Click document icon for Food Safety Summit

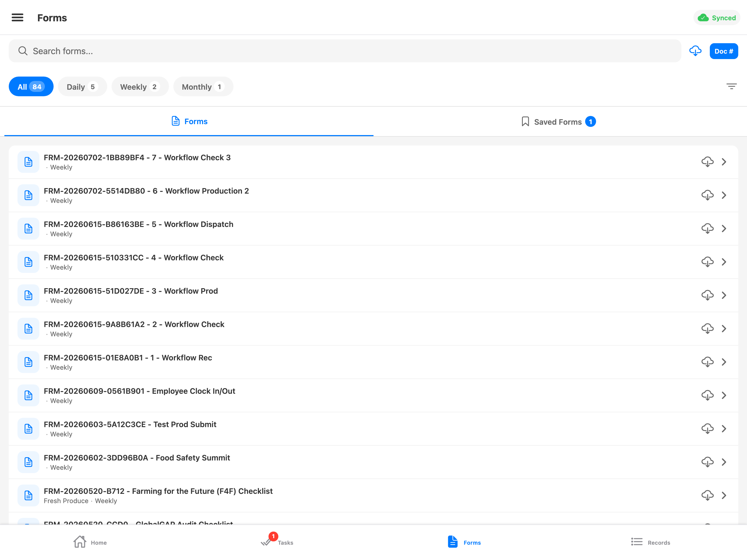click(x=28, y=462)
